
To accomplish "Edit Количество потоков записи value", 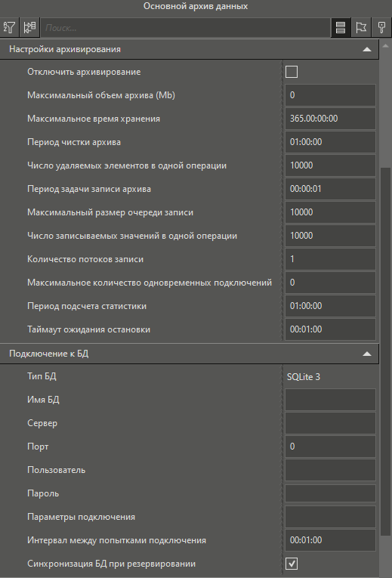I will tap(330, 259).
